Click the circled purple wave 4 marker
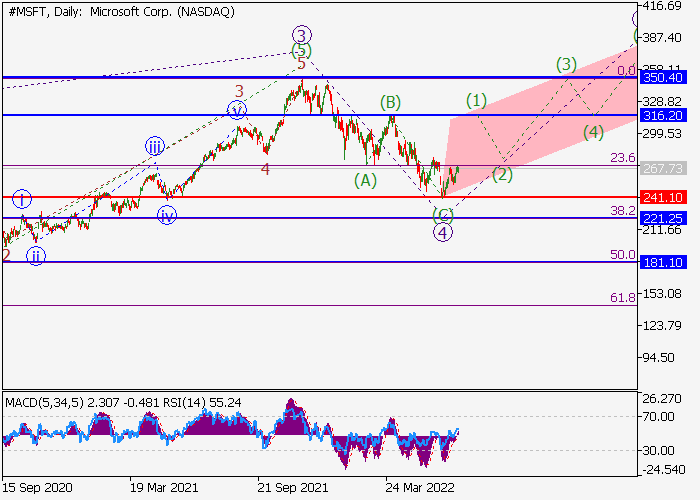 443,233
